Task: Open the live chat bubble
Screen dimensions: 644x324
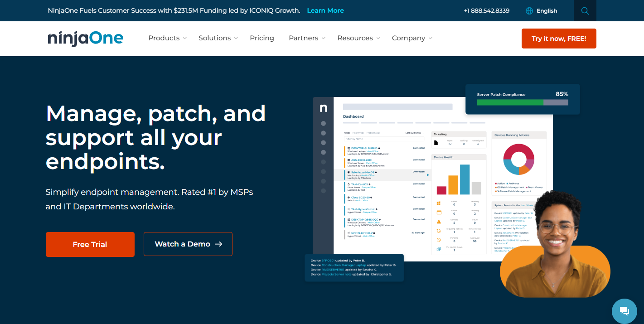Action: point(625,311)
